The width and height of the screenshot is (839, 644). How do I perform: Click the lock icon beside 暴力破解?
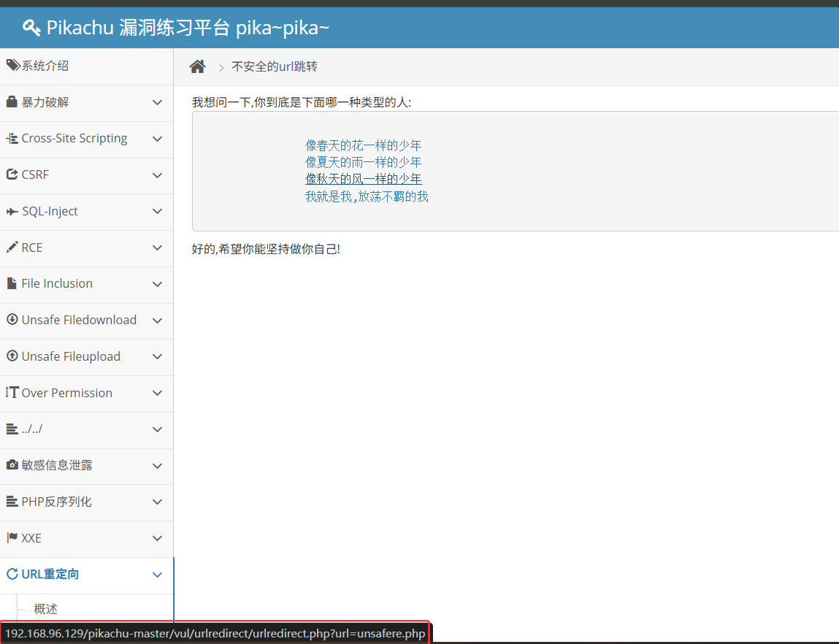12,101
